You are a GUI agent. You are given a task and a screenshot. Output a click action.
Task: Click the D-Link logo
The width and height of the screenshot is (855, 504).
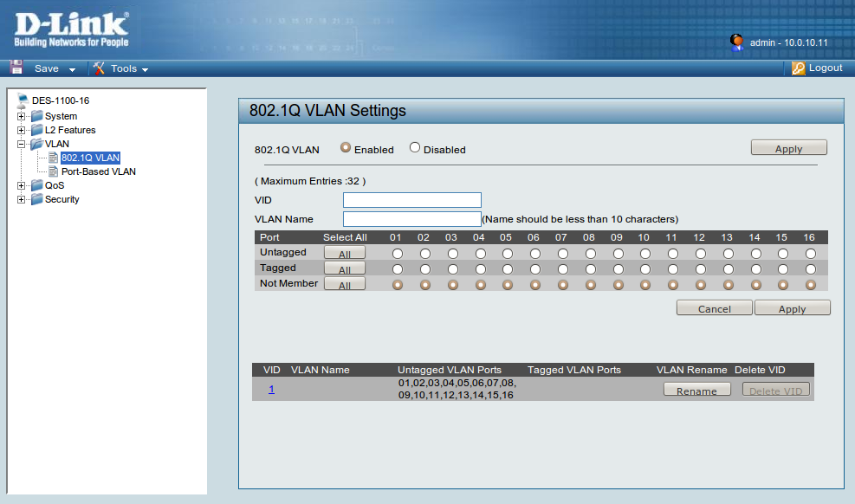(71, 30)
